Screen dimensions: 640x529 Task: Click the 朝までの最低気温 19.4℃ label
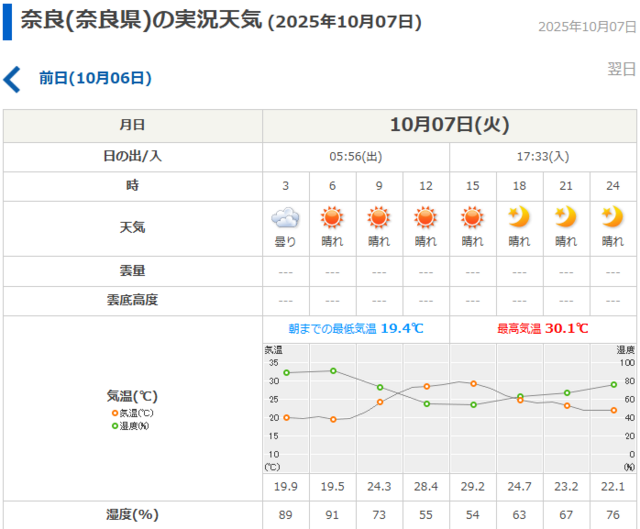pyautogui.click(x=355, y=328)
